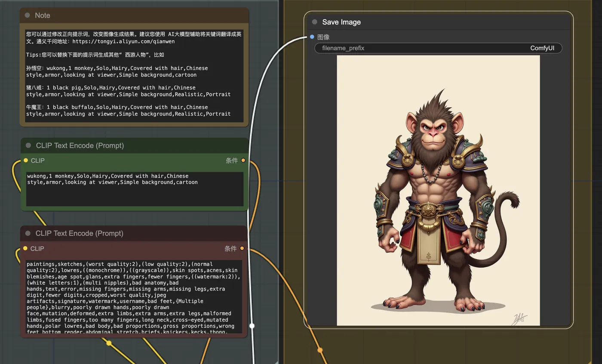Screen dimensions: 602x364
Task: Collapse the Note node using its dot
Action: coord(28,15)
